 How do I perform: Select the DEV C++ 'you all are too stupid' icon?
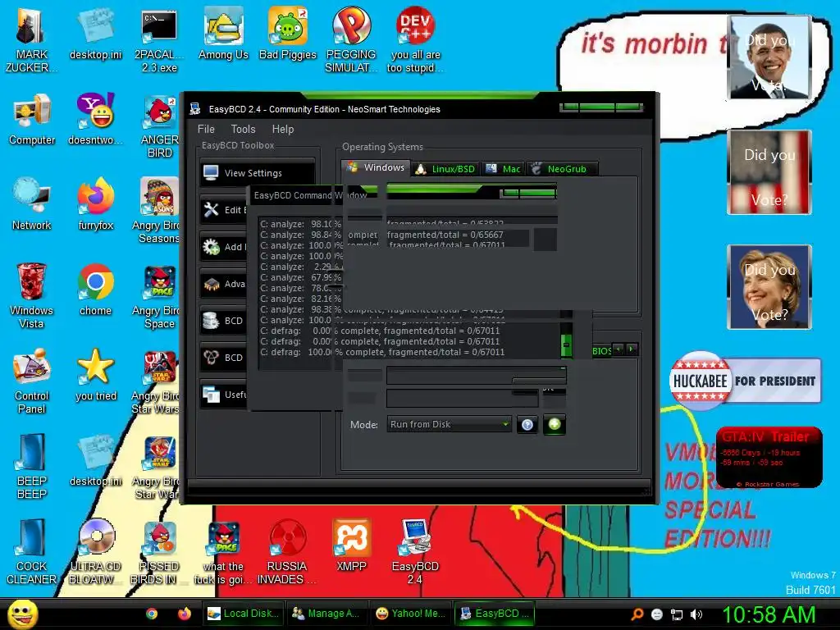coord(415,39)
